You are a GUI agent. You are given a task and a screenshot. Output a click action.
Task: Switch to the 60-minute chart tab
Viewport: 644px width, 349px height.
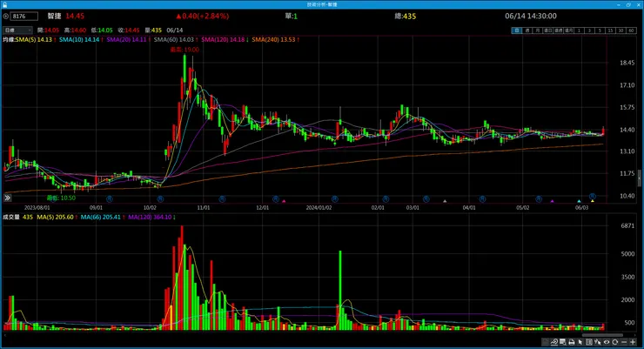[x=631, y=30]
